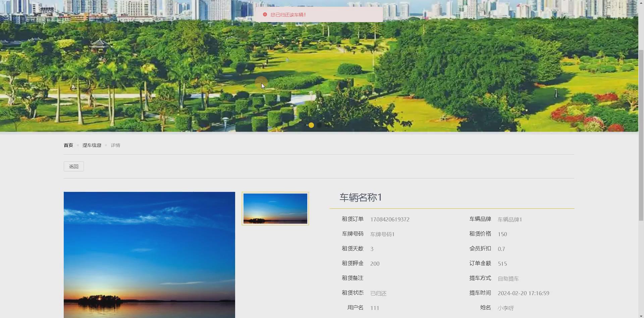Select the sunset vehicle thumbnail
The width and height of the screenshot is (644, 318).
[x=275, y=208]
